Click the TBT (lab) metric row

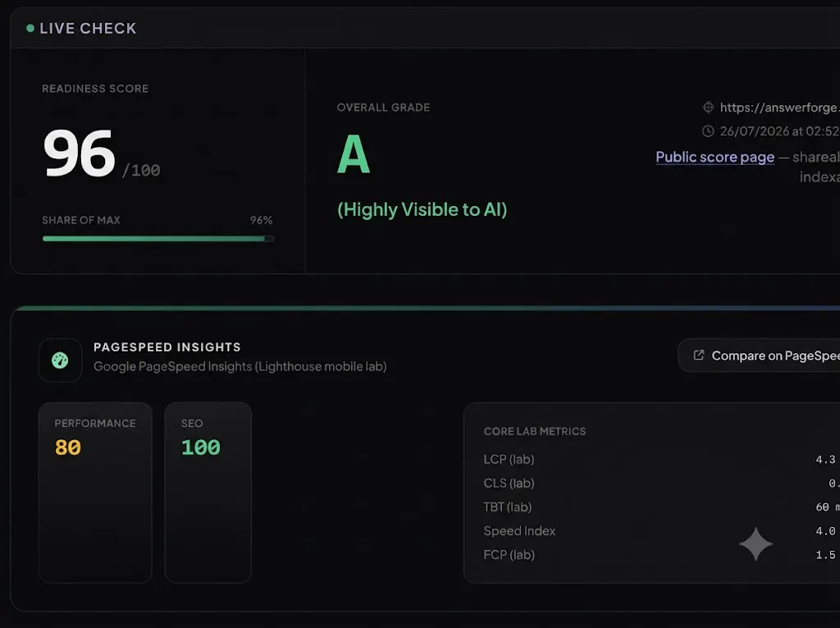pos(662,507)
